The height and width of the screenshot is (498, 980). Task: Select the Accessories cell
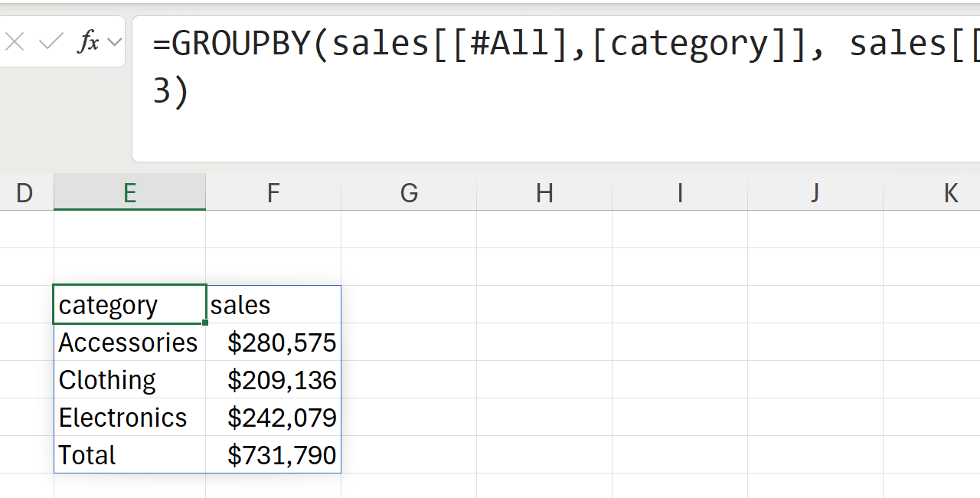click(129, 342)
